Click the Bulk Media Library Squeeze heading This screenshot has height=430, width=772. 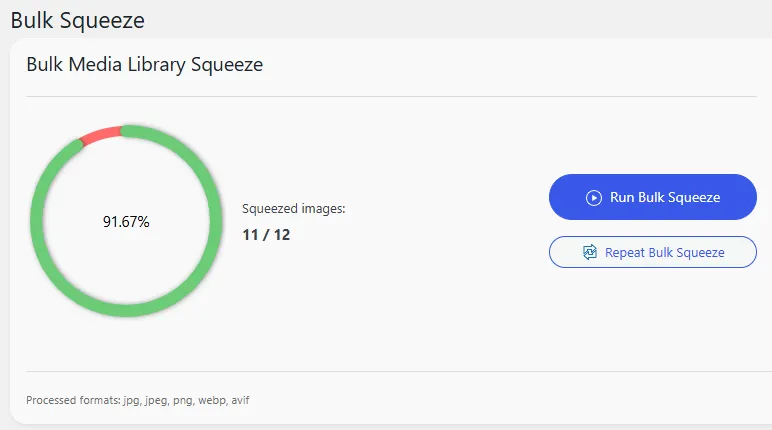point(145,65)
